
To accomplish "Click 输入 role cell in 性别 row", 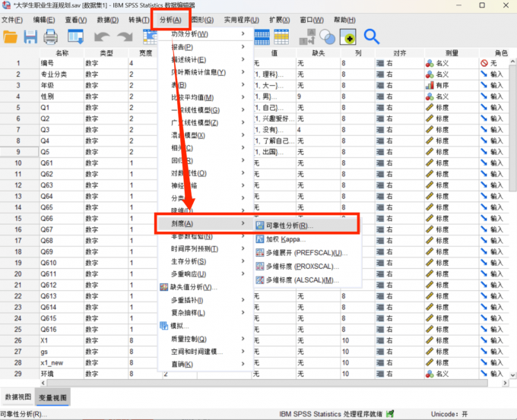I will pos(495,96).
